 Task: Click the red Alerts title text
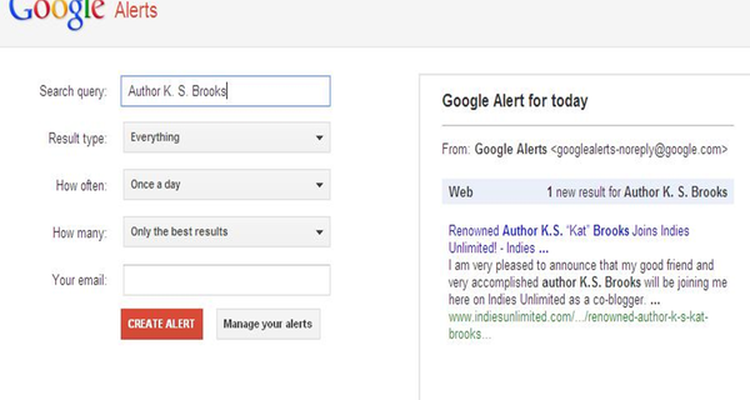(136, 10)
